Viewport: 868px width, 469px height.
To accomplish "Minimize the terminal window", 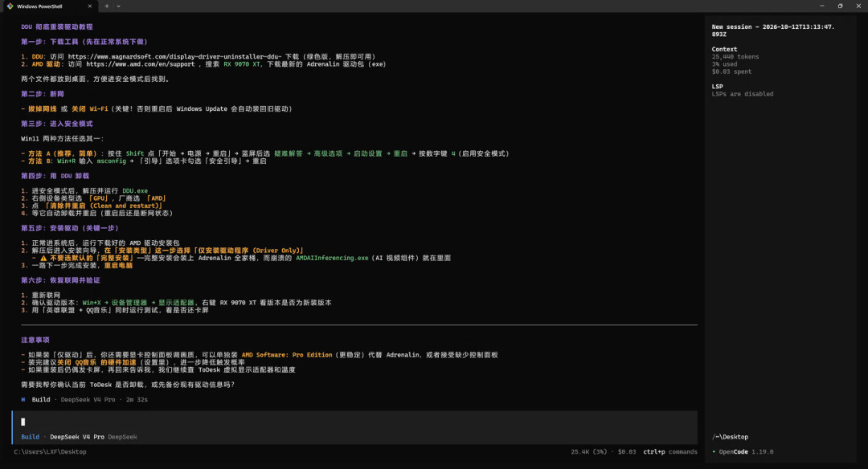I will tap(822, 6).
